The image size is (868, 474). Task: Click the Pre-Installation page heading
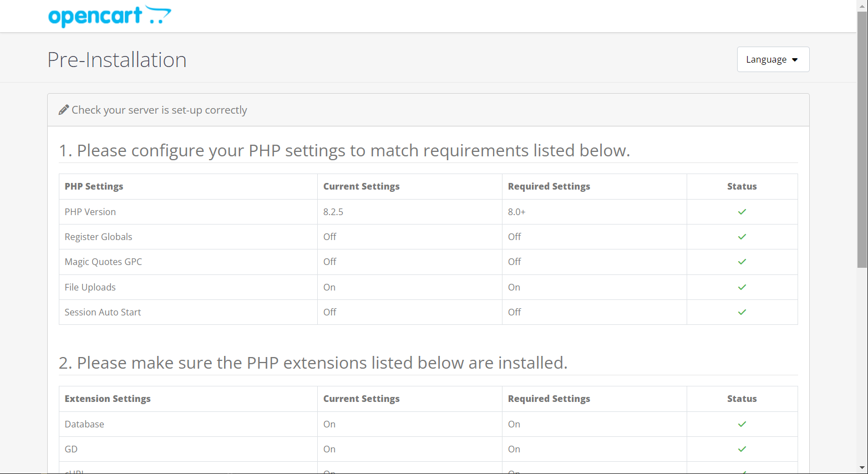pos(117,60)
